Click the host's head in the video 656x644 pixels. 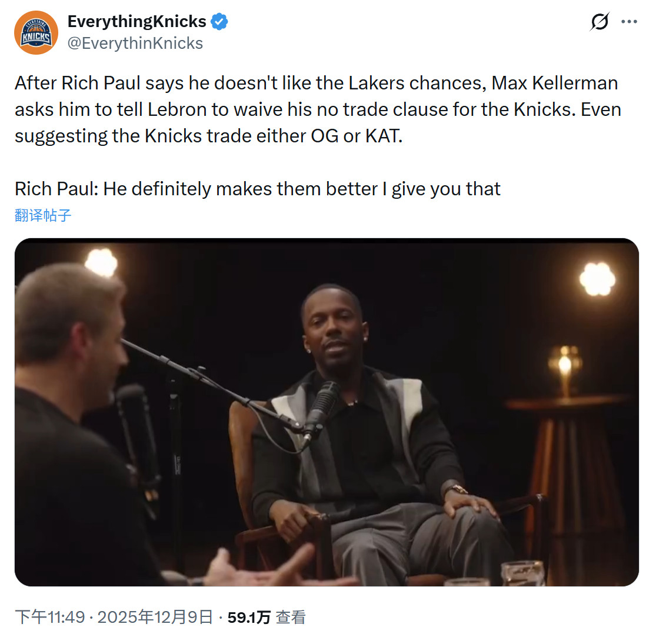(71, 331)
